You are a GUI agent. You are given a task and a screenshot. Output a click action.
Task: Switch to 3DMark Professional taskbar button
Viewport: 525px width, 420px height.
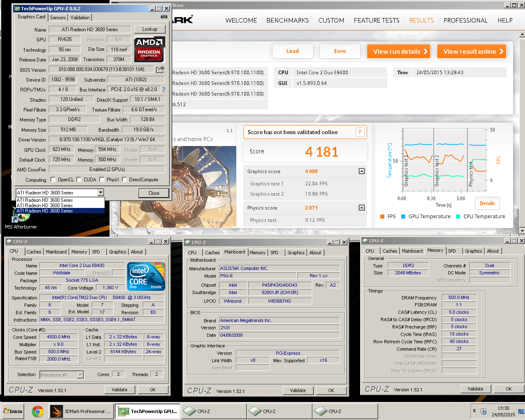[80, 411]
